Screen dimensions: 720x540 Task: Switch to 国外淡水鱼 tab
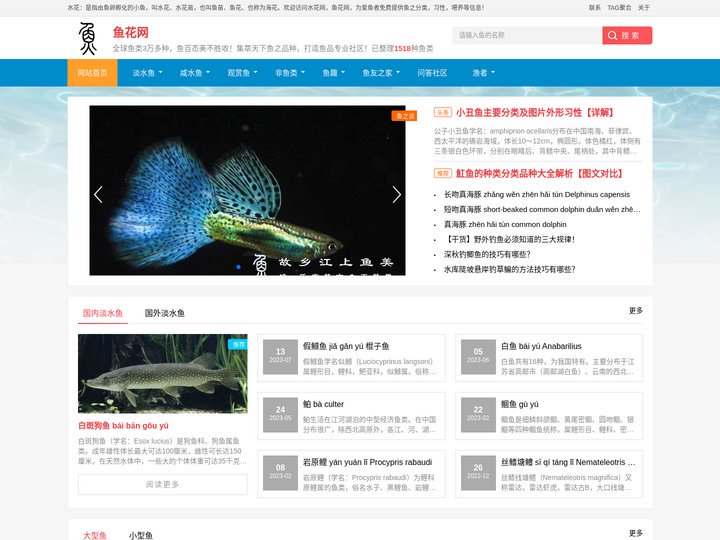click(x=164, y=313)
